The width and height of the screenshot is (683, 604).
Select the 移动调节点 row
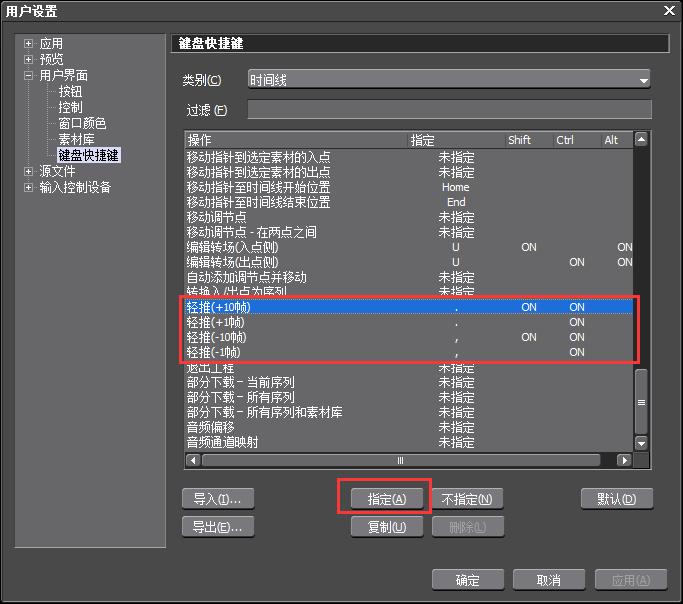point(409,217)
